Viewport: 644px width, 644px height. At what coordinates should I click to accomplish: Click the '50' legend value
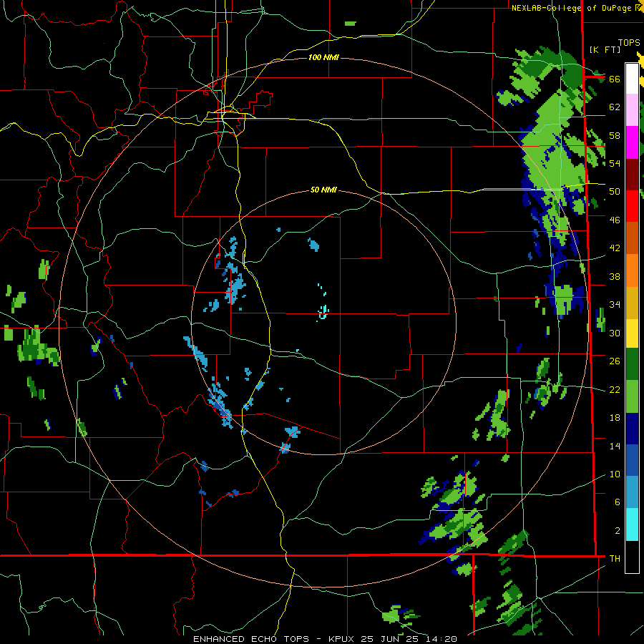(615, 192)
